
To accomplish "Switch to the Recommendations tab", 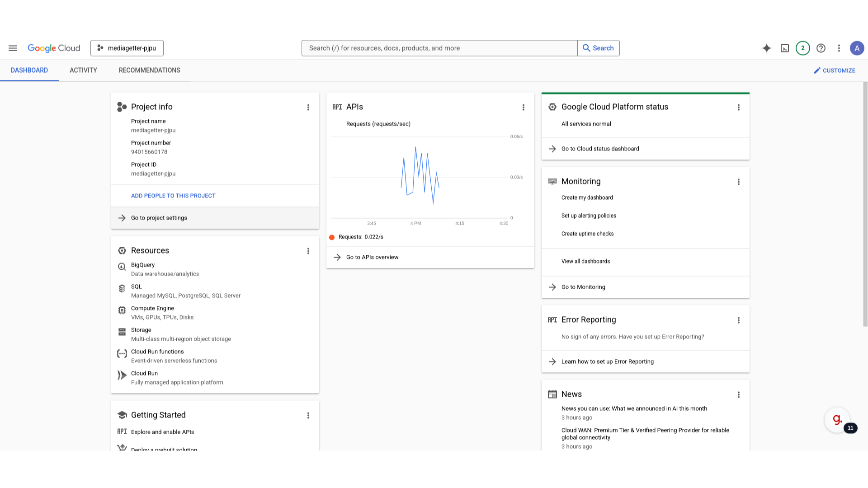I will 150,70.
